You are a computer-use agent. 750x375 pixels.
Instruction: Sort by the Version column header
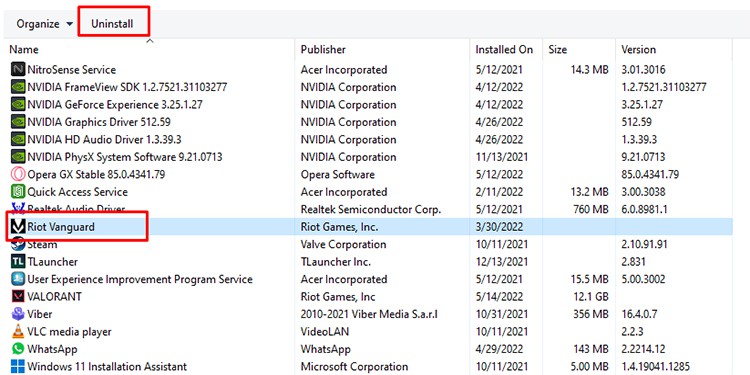click(x=639, y=50)
